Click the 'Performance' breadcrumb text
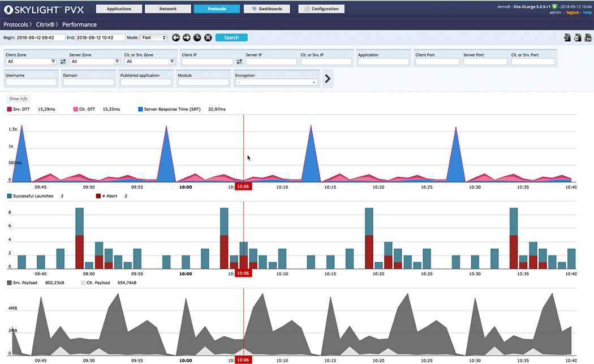 (80, 24)
